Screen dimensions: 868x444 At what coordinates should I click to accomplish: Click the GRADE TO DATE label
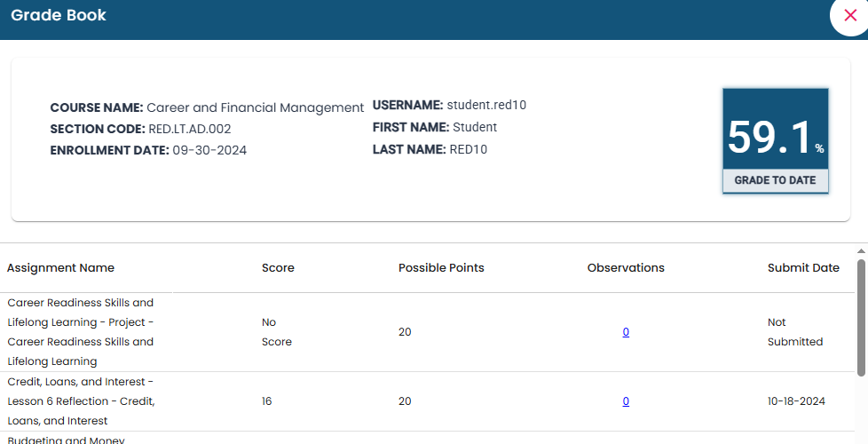pyautogui.click(x=775, y=180)
